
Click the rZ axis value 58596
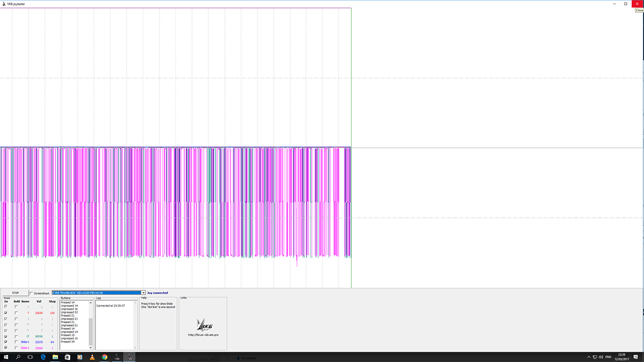(39, 336)
